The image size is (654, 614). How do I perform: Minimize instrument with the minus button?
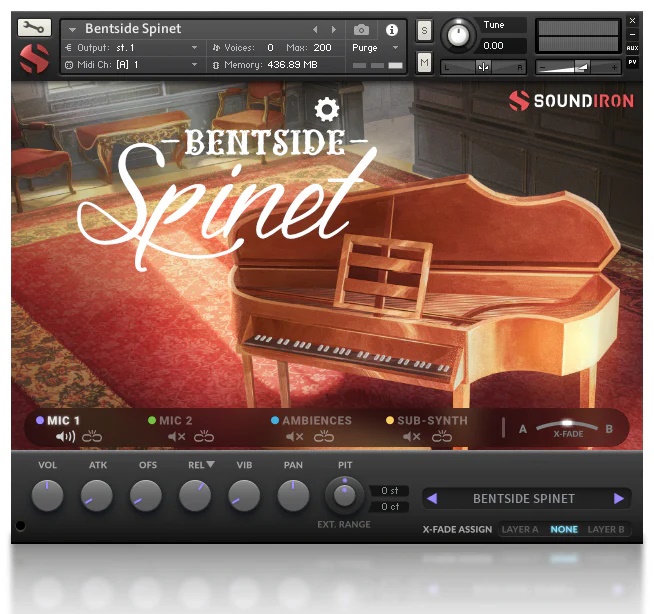[632, 34]
